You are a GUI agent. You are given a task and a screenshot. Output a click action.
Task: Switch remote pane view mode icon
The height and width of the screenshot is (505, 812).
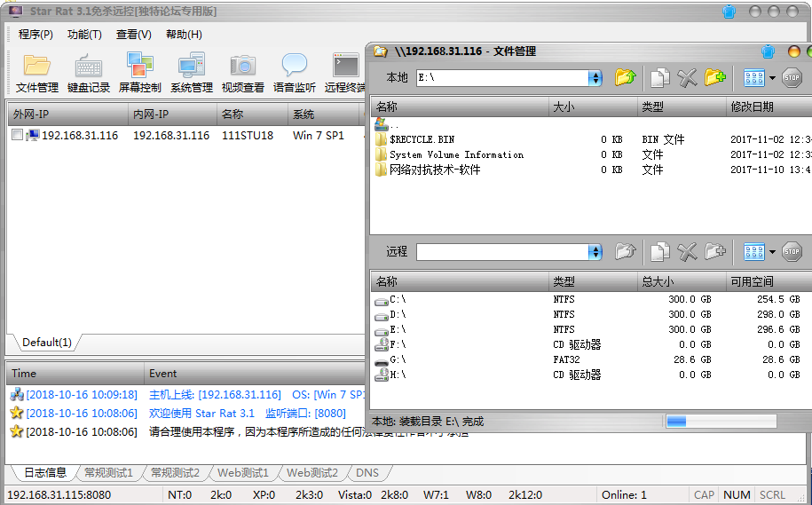754,252
